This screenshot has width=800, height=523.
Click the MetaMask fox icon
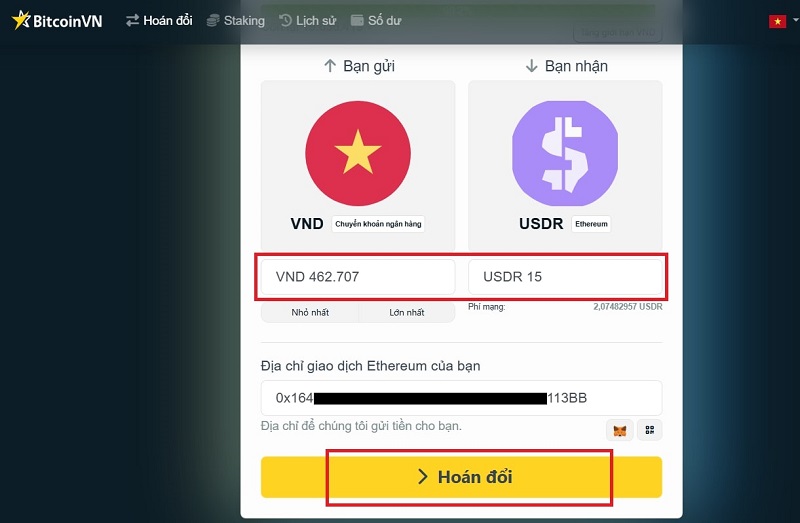(x=619, y=430)
